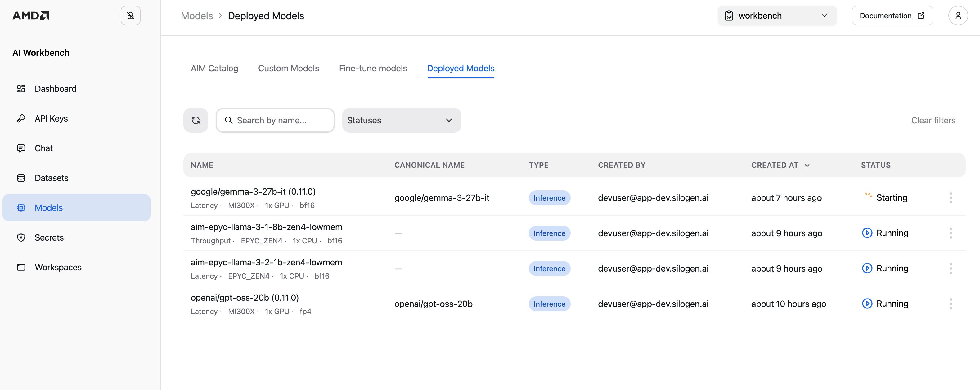The width and height of the screenshot is (980, 390).
Task: Click the Workspaces window icon
Action: (21, 267)
